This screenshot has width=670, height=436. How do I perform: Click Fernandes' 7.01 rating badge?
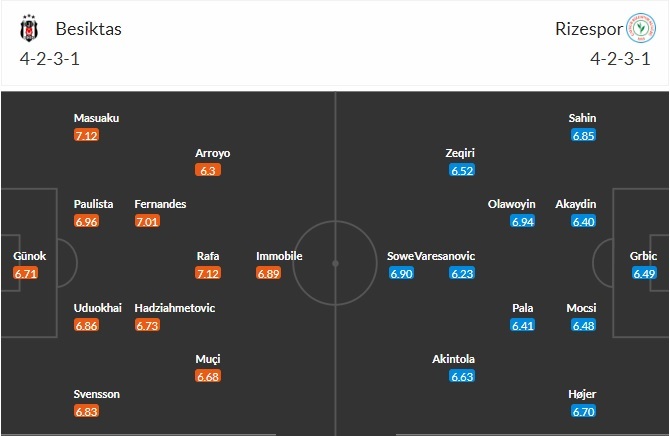point(148,221)
